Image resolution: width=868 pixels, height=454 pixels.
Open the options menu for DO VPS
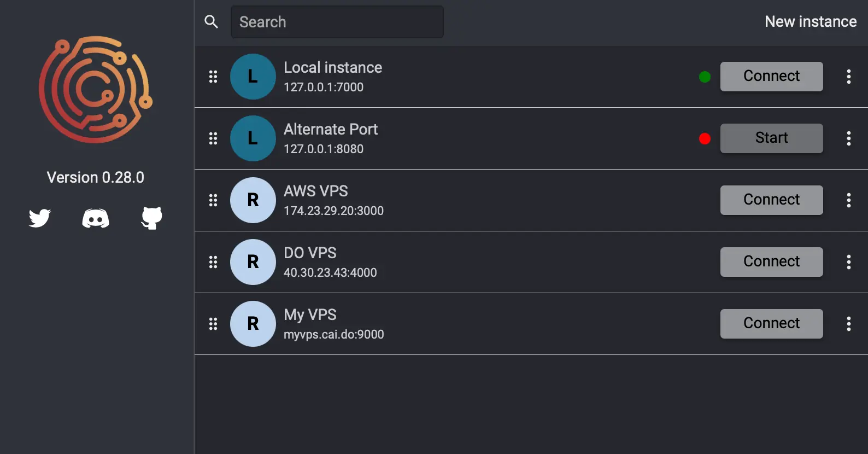[849, 262]
